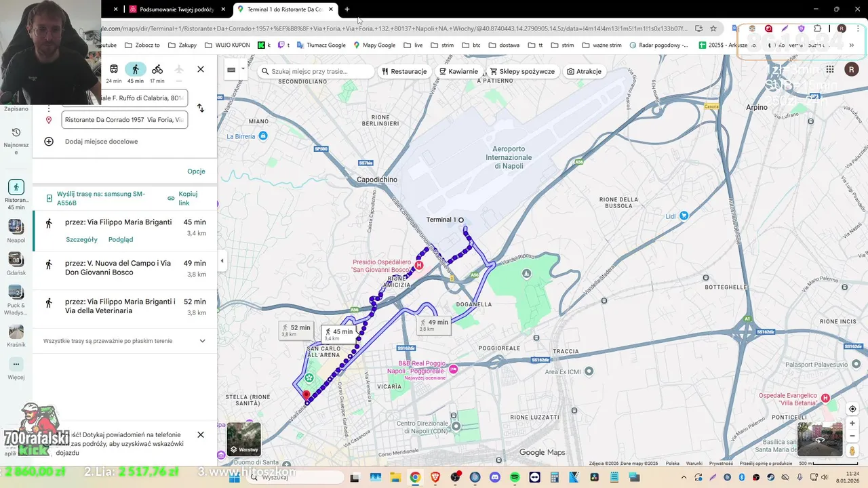Image resolution: width=868 pixels, height=488 pixels.
Task: Open the Extensions puzzle icon
Action: (817, 28)
